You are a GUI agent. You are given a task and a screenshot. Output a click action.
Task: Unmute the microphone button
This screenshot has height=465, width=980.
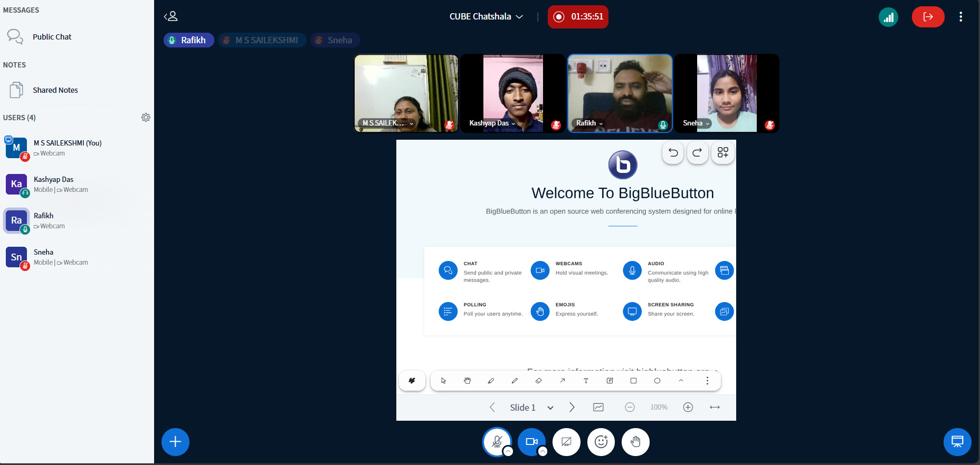click(497, 442)
